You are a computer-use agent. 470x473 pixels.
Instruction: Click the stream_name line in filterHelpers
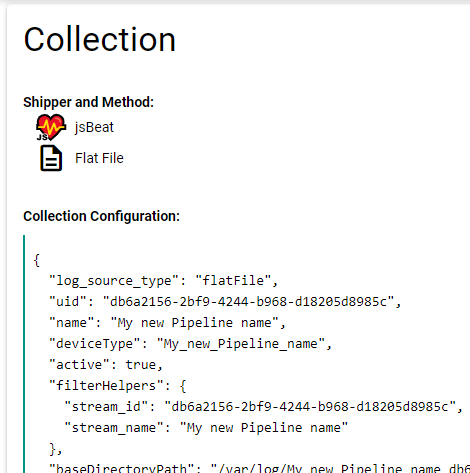206,427
